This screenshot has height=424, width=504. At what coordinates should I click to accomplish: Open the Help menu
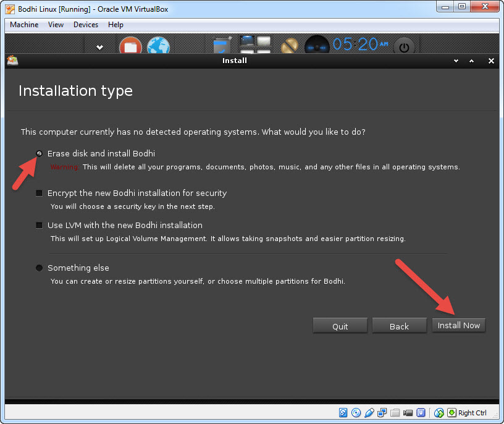tap(115, 25)
